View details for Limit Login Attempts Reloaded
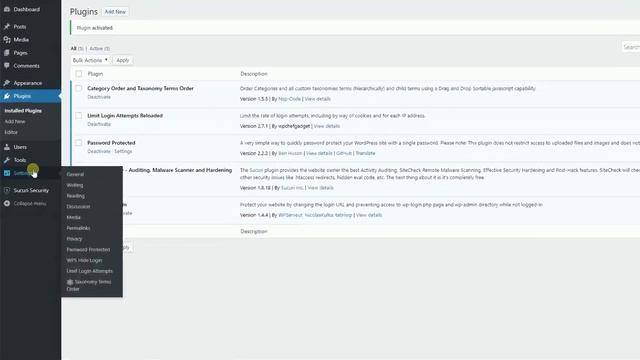 [327, 126]
